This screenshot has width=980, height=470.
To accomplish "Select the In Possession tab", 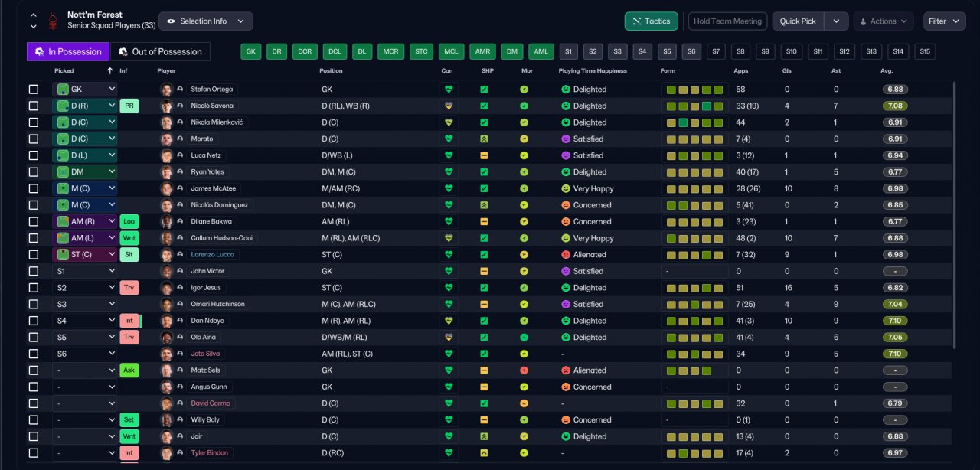I will 68,52.
